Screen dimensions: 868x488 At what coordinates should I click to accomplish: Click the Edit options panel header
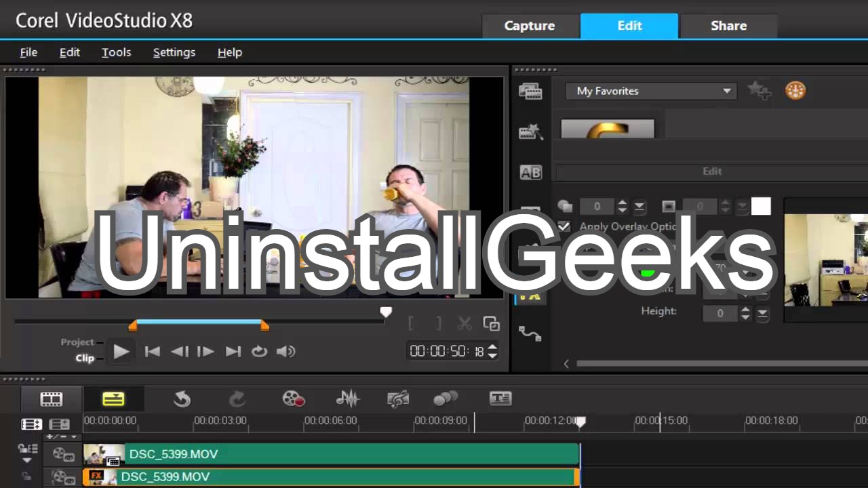pos(711,171)
